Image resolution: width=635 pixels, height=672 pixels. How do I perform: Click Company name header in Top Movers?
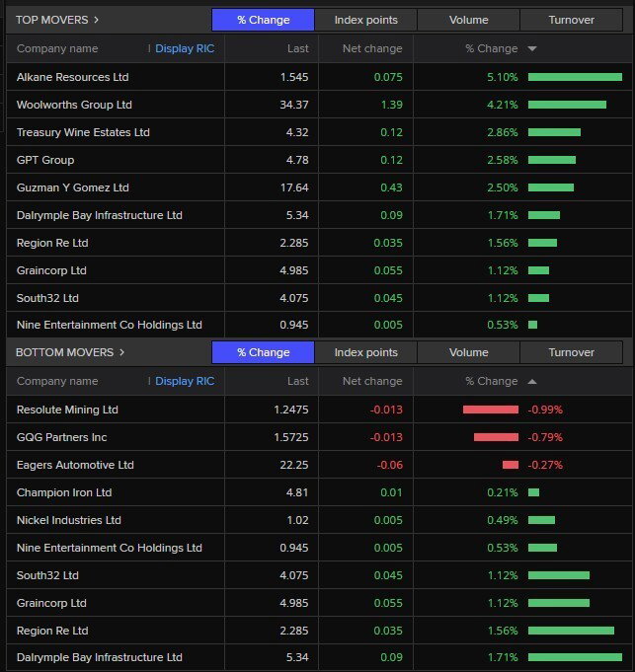coord(57,49)
